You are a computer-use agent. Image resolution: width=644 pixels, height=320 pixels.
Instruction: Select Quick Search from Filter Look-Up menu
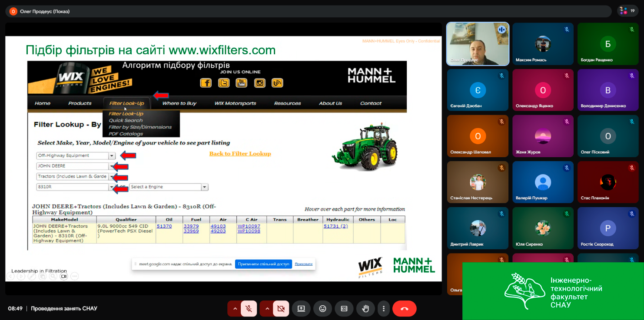[126, 120]
